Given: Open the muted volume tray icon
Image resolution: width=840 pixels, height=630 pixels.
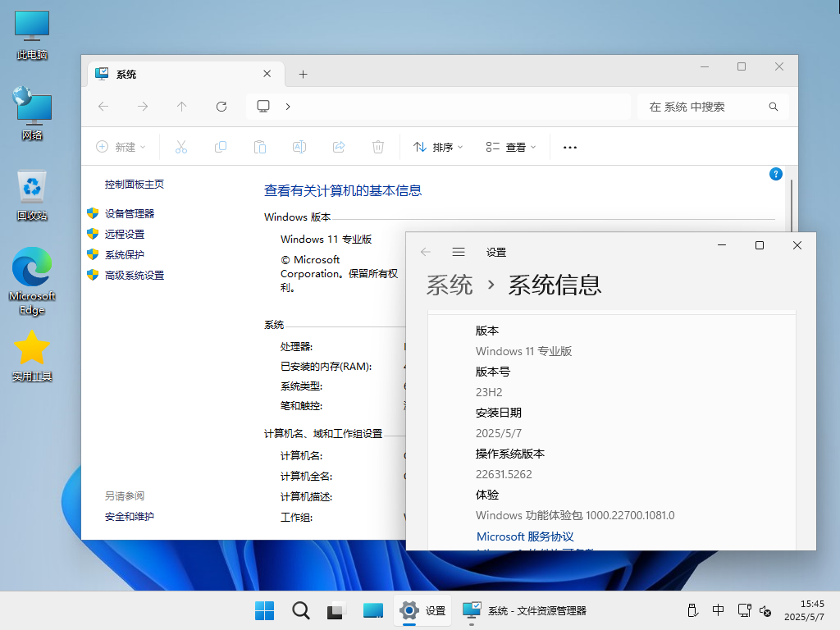Looking at the screenshot, I should (x=766, y=610).
